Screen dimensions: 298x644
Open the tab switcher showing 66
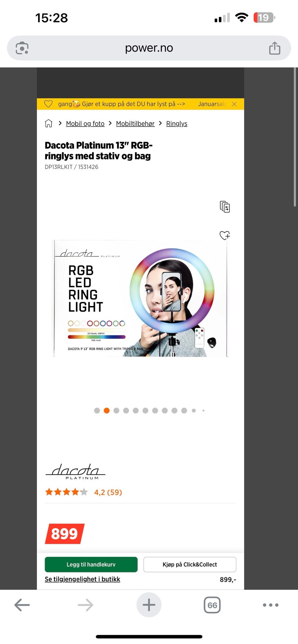(x=212, y=605)
